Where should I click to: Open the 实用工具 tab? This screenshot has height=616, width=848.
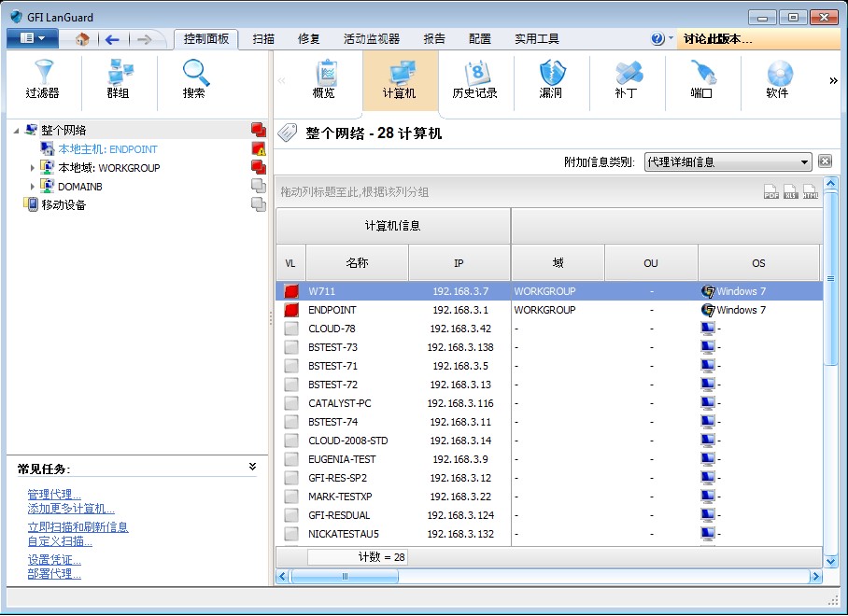point(537,39)
